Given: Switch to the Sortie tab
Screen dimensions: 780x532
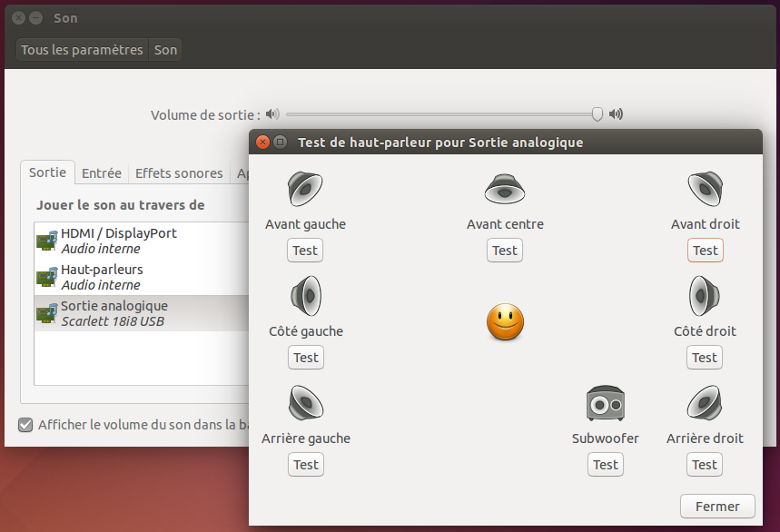Looking at the screenshot, I should click(x=47, y=172).
